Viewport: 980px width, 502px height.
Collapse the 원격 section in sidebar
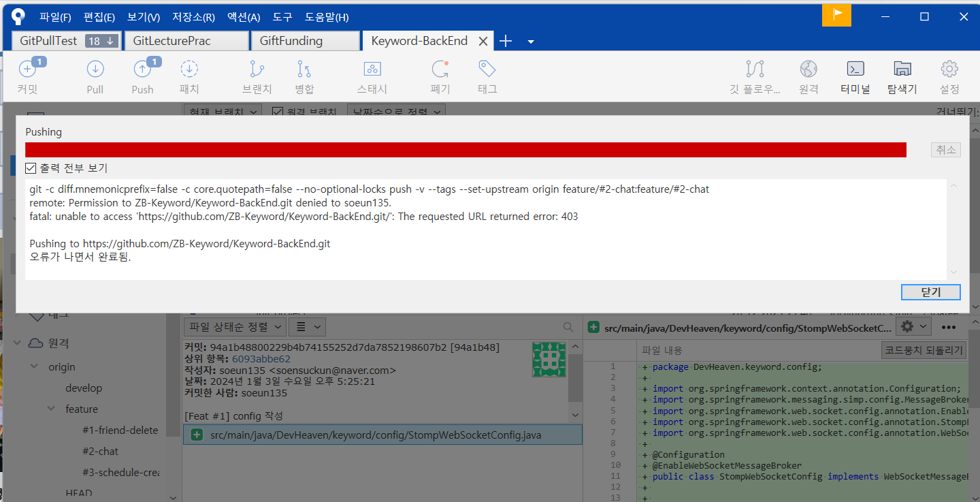[16, 344]
